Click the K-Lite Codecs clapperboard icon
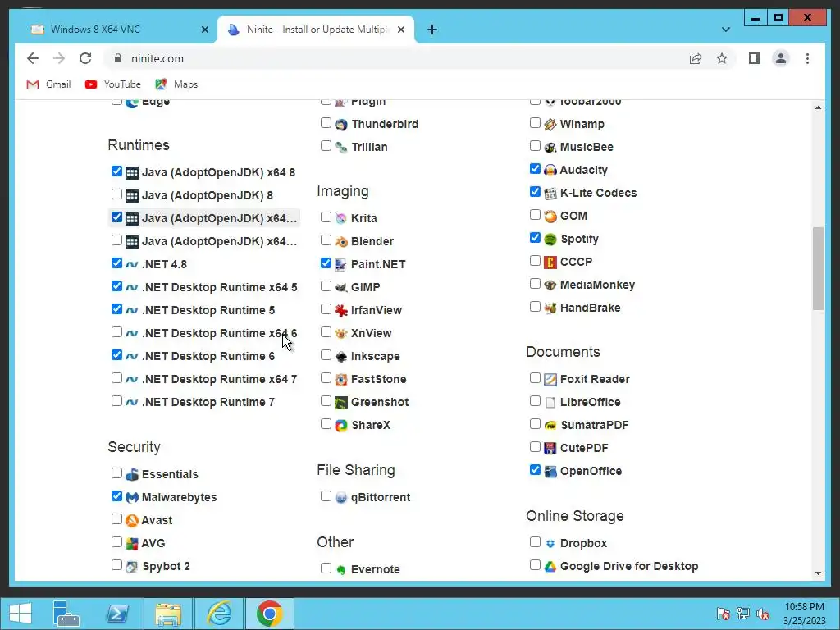The image size is (840, 630). pyautogui.click(x=550, y=193)
